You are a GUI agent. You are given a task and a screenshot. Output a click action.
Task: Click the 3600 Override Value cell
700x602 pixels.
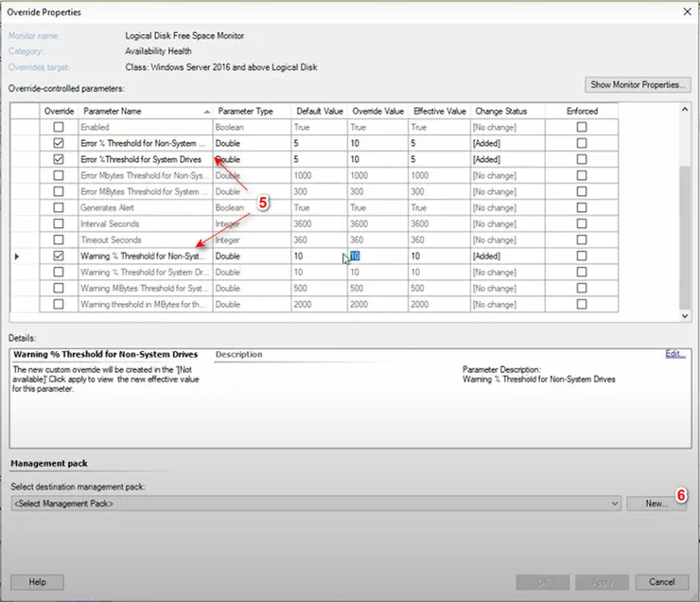coord(377,223)
